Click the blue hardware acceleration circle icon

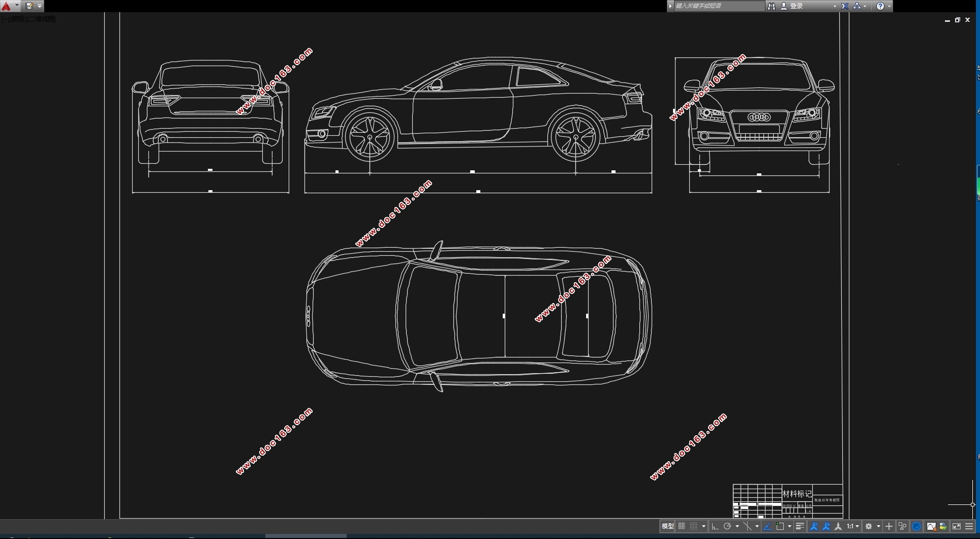coord(916,526)
